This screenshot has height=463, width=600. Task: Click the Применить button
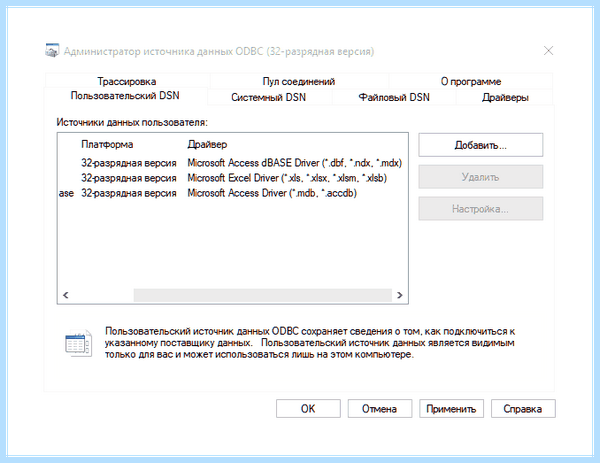click(451, 409)
